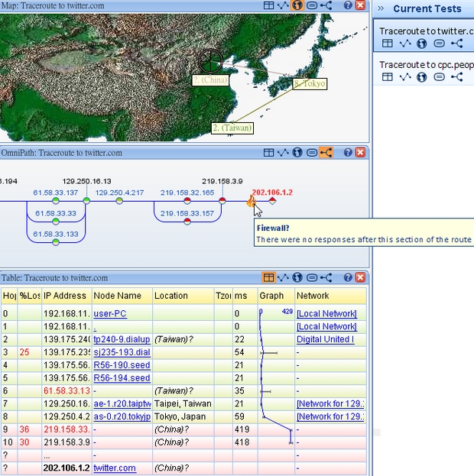Open OmniPath for cpc.peop test in Current Tests
The width and height of the screenshot is (474, 476).
click(x=457, y=77)
